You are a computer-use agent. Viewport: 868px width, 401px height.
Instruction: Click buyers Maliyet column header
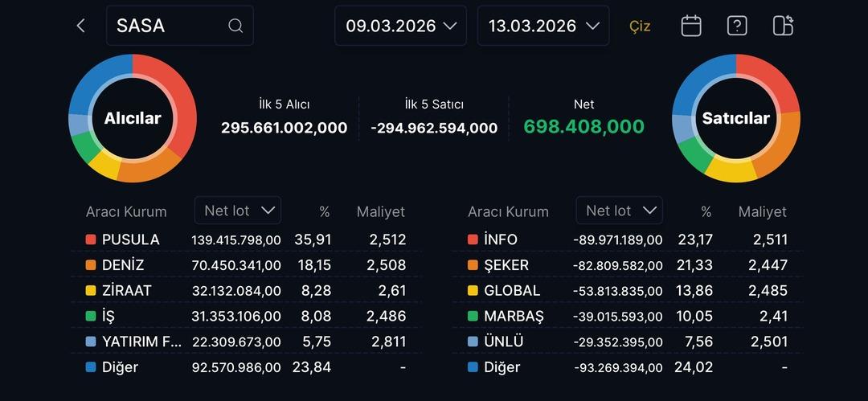coord(380,212)
